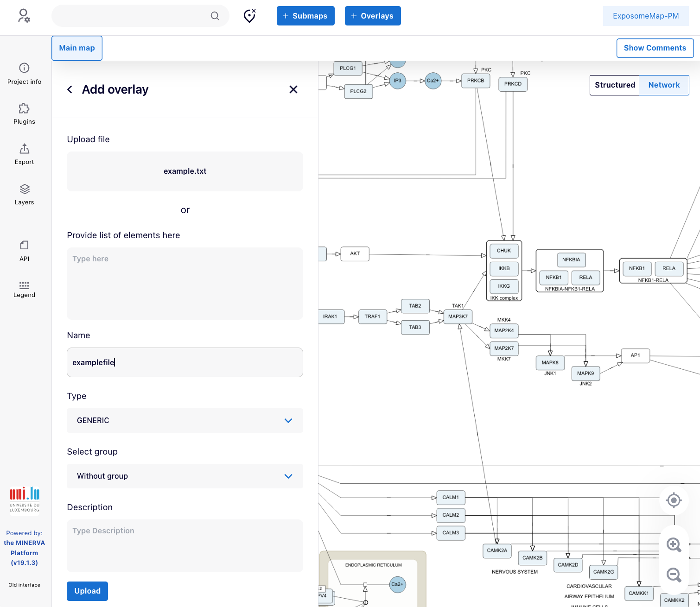Image resolution: width=700 pixels, height=607 pixels.
Task: Click the clear map pin icon
Action: (250, 16)
